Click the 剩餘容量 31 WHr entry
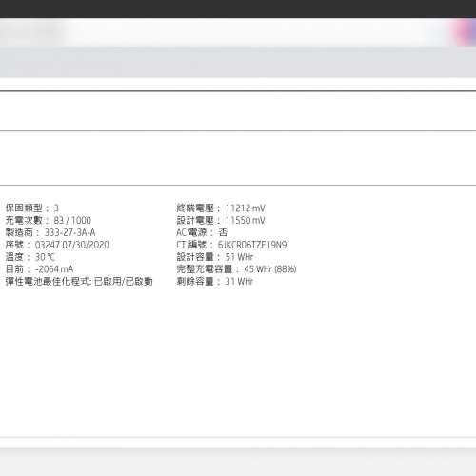Image resolution: width=476 pixels, height=476 pixels. pos(215,282)
